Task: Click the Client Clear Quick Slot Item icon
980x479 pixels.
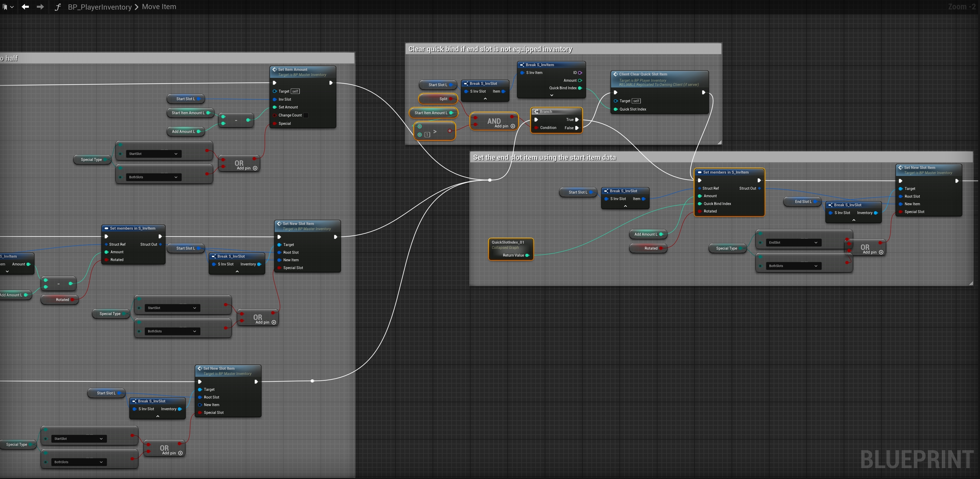Action: pos(616,74)
